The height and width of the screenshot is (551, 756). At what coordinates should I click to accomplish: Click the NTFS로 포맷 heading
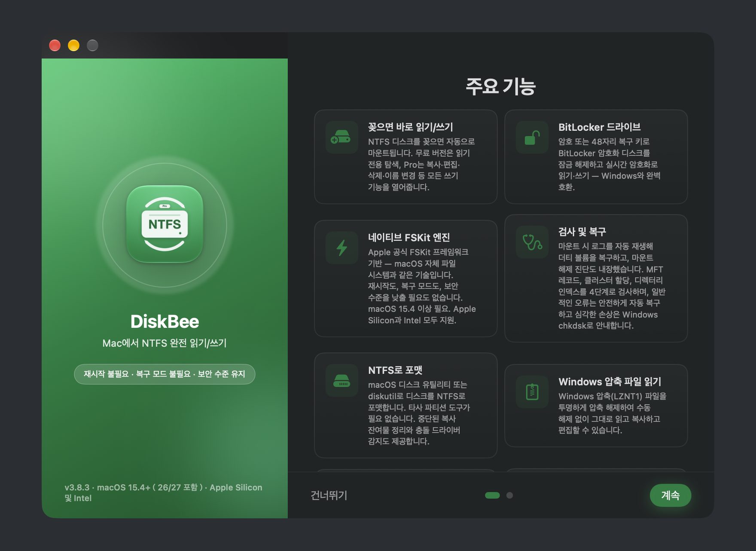click(x=395, y=370)
